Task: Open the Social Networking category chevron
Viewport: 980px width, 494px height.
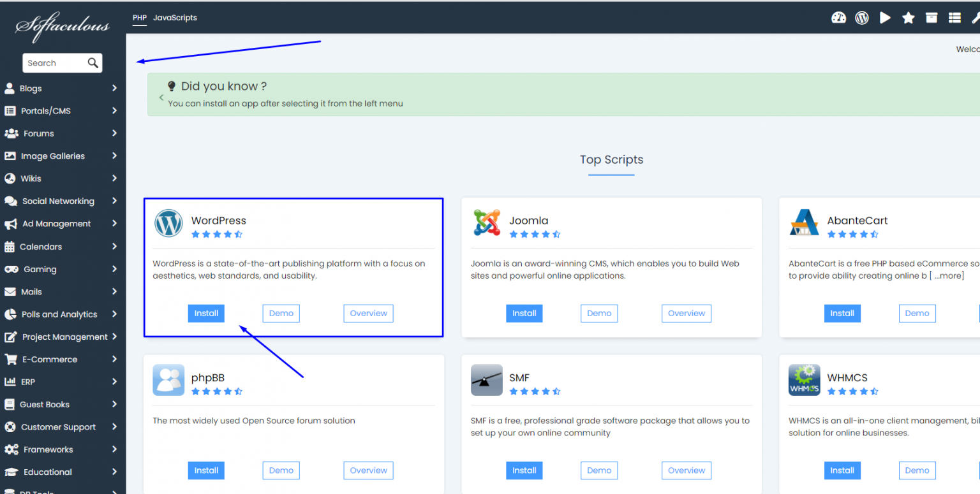Action: coord(114,201)
